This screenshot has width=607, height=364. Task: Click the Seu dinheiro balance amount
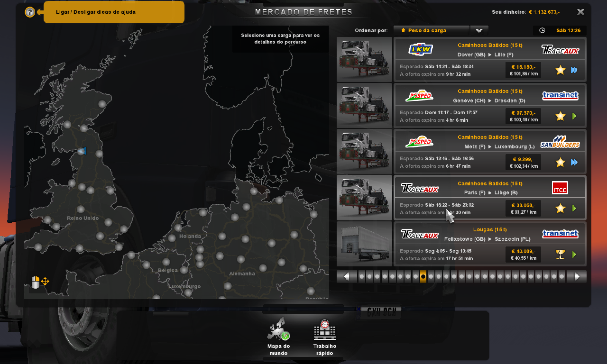click(544, 12)
